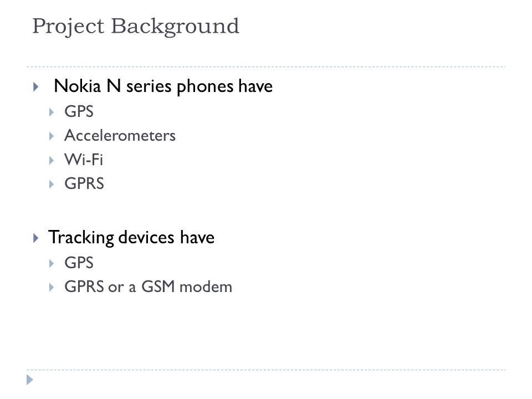Click the bullet arrow of GPRS under Nokia phones
This screenshot has width=532, height=399.
(51, 184)
